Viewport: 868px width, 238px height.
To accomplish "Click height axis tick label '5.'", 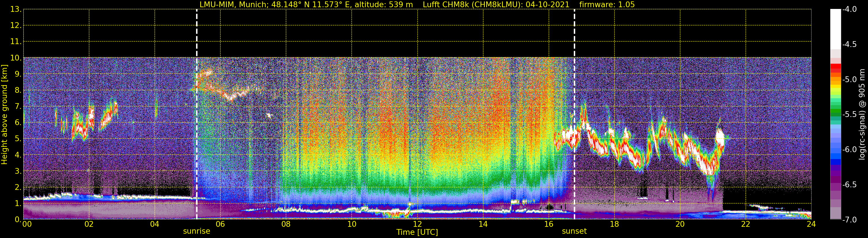I will (18, 139).
